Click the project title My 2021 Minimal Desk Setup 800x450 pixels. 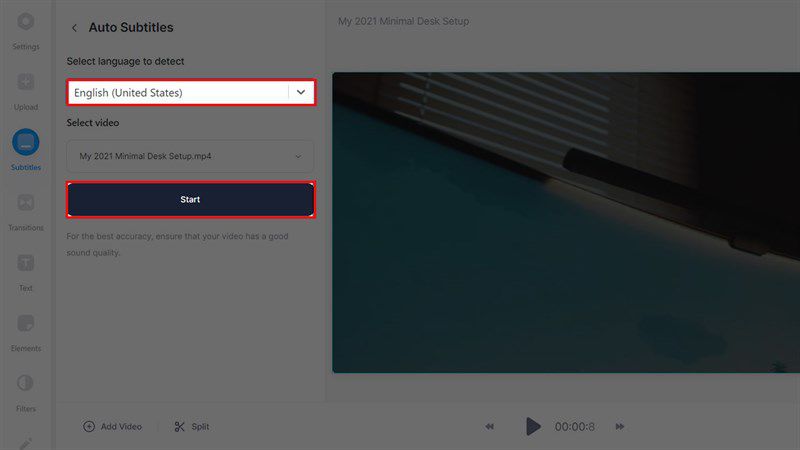click(x=403, y=21)
